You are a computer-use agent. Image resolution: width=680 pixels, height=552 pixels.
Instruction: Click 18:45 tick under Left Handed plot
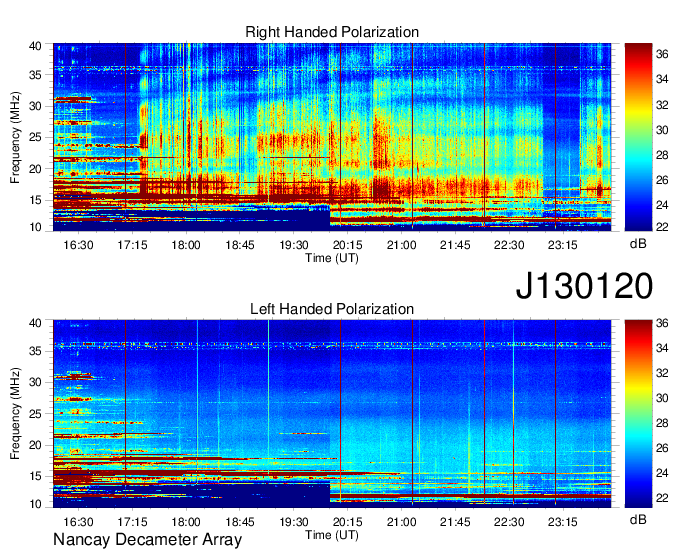point(240,522)
